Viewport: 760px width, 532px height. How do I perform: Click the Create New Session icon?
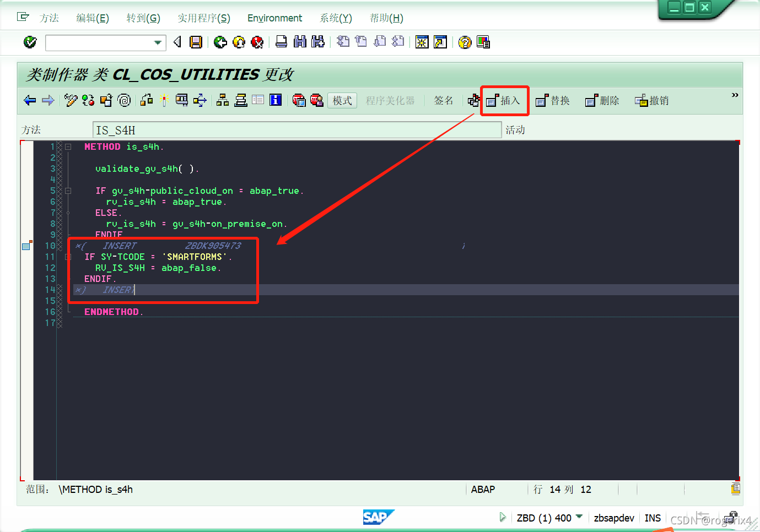point(422,42)
